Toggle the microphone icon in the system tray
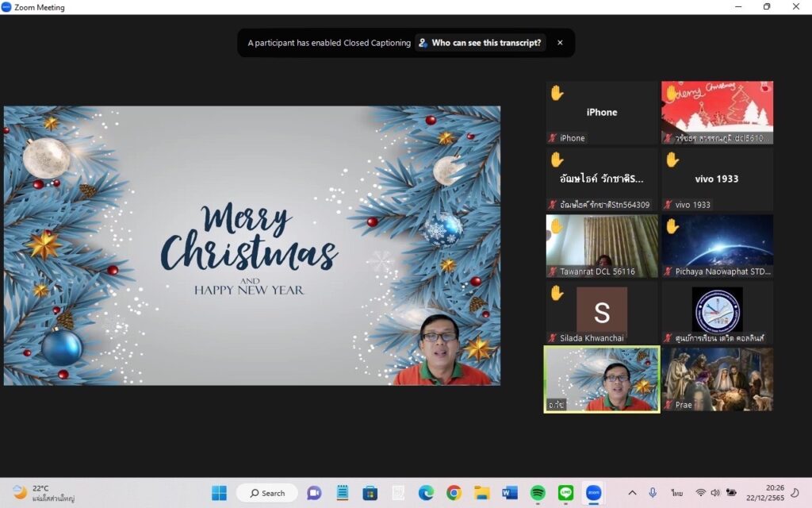The width and height of the screenshot is (812, 508). click(653, 493)
